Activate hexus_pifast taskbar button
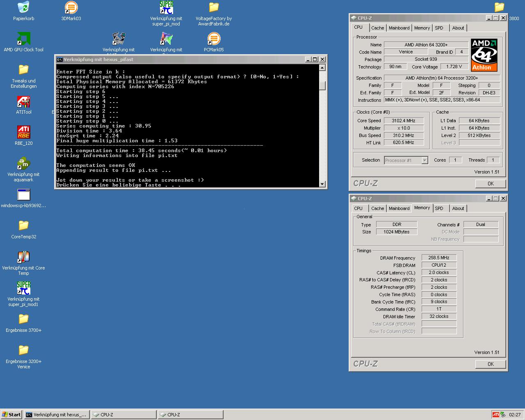Screen dimensions: 525x420 pos(57,415)
